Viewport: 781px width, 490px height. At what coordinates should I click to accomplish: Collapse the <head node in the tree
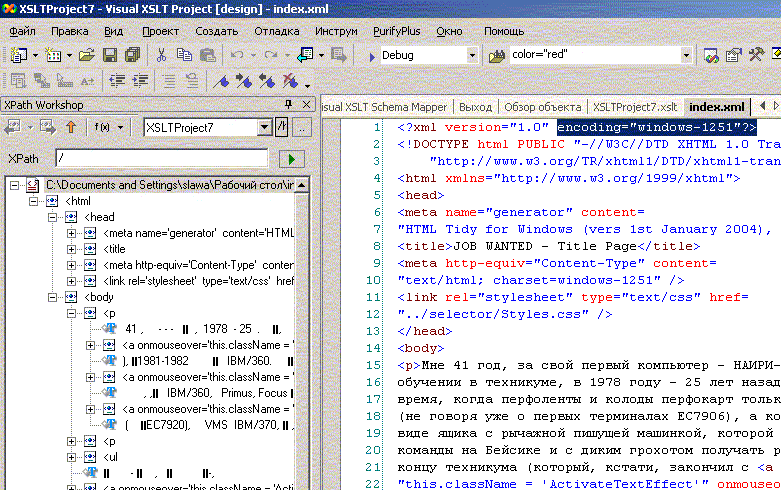[52, 217]
